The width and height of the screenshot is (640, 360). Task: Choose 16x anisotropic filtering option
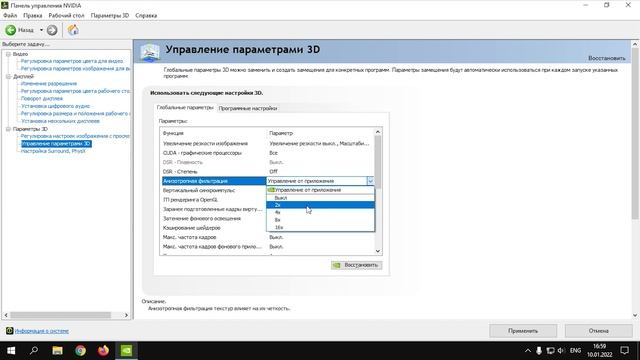click(320, 227)
